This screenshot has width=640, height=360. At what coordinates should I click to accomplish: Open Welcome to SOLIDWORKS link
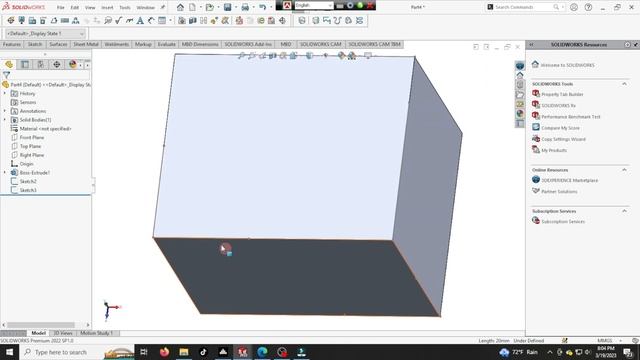[567, 65]
